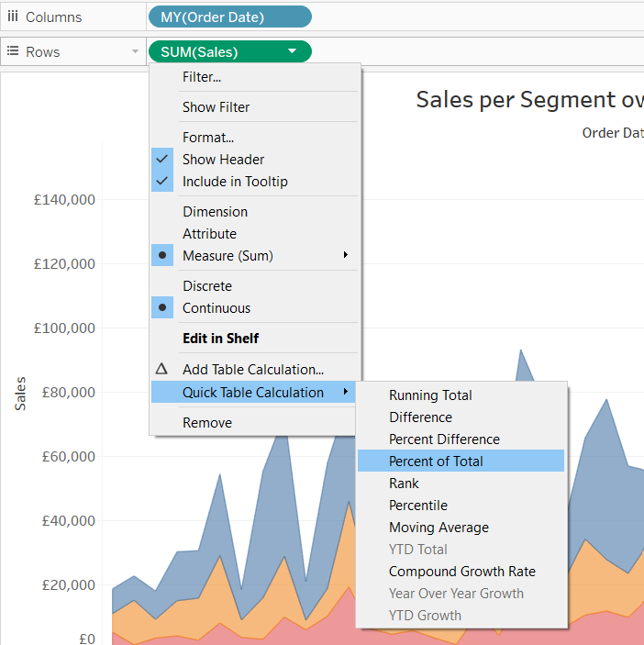Open the Filter... menu entry
The image size is (644, 645).
point(202,77)
